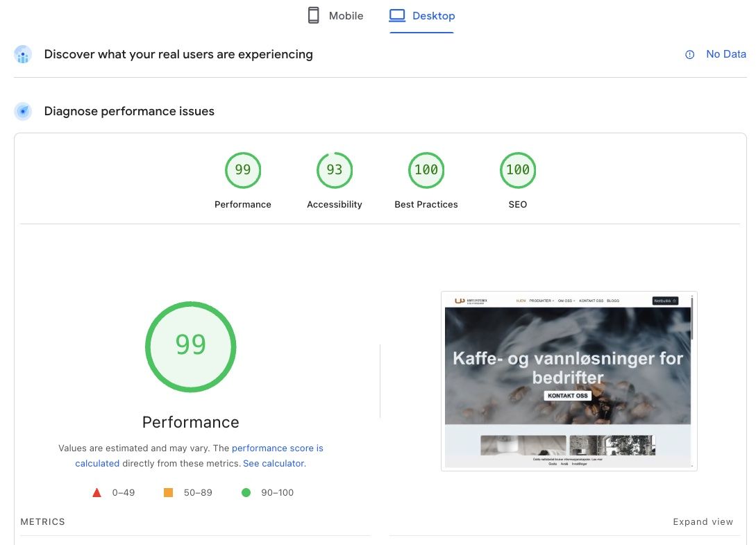Click the No Data info icon
Viewport: 756px width, 545px height.
(x=690, y=54)
